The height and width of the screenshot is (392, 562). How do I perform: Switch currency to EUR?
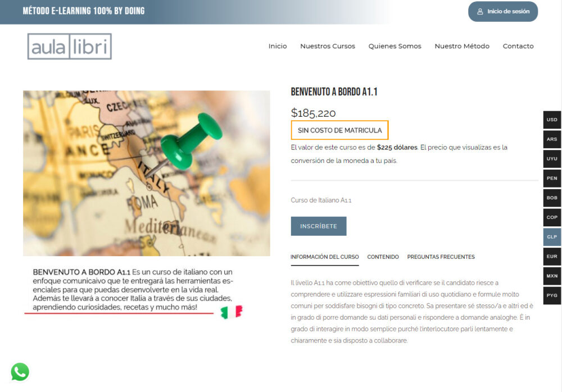tap(552, 256)
